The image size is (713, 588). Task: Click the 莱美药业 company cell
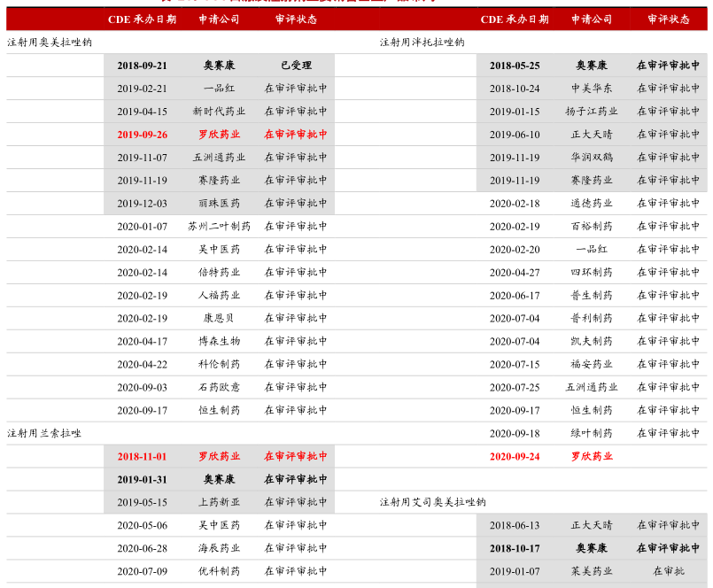(x=592, y=572)
